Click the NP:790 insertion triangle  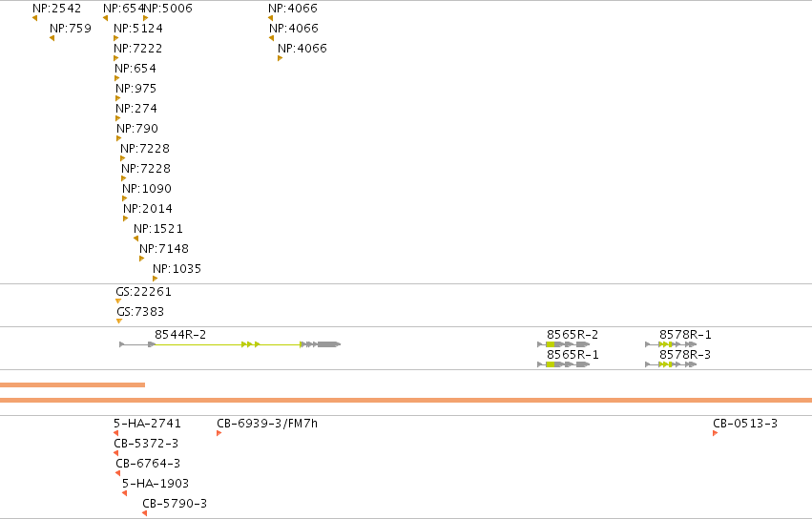point(119,138)
